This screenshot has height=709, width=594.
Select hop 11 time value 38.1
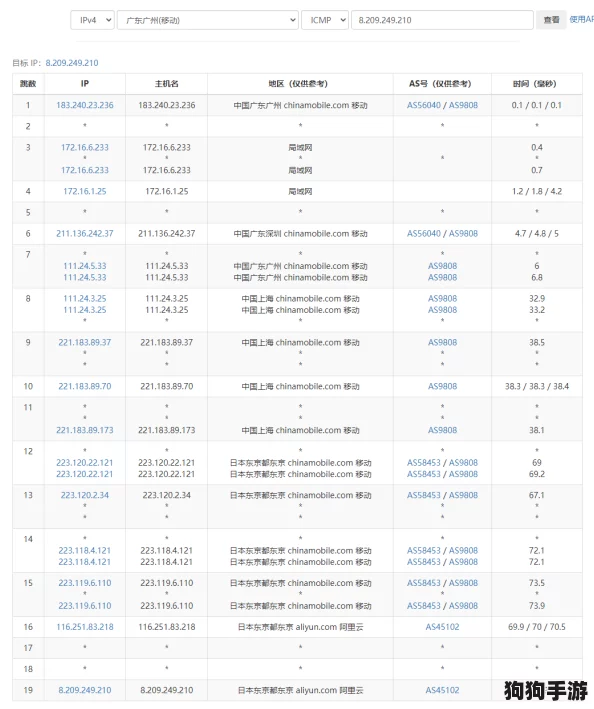pyautogui.click(x=537, y=430)
